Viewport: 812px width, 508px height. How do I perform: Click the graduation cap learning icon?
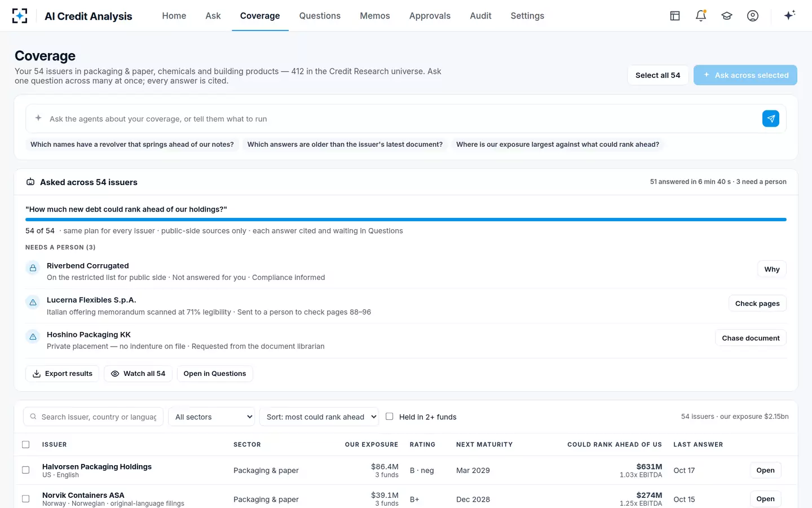pos(727,16)
